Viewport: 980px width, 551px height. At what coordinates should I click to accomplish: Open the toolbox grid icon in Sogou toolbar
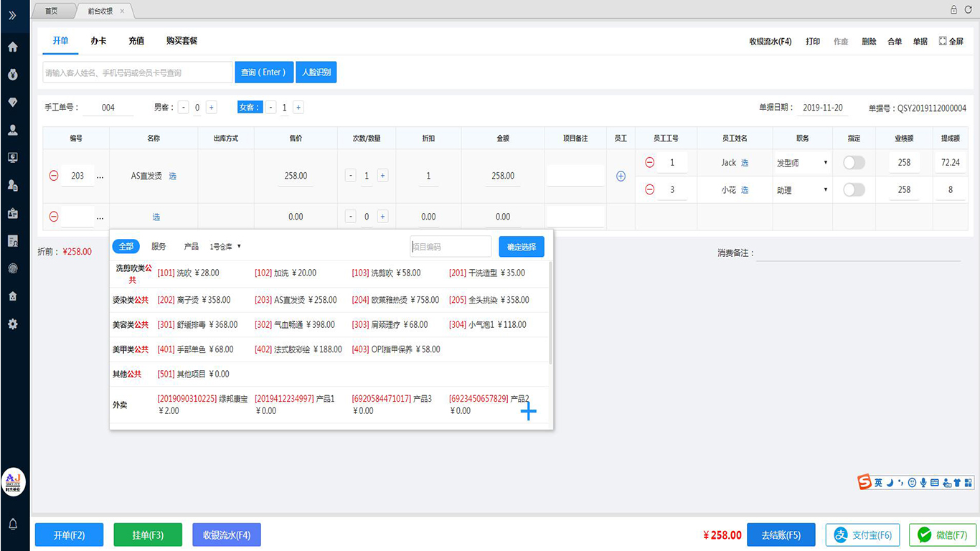click(969, 483)
